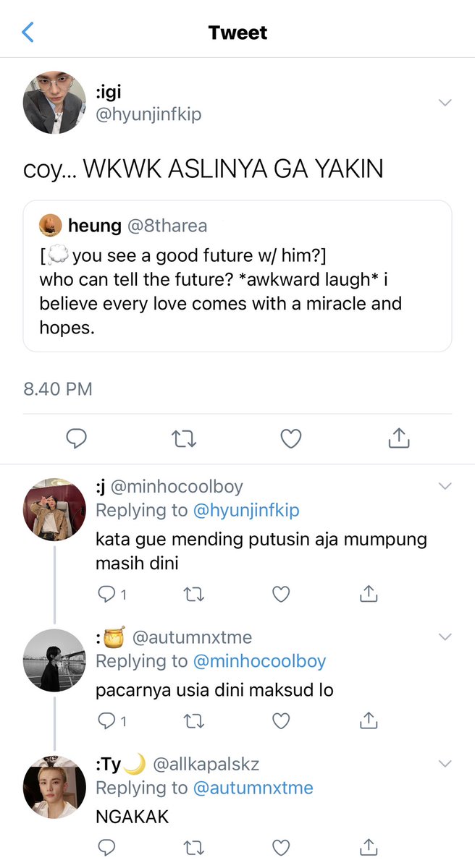Retweet @minhocoolboy's reply
This screenshot has width=475, height=868.
[x=194, y=595]
